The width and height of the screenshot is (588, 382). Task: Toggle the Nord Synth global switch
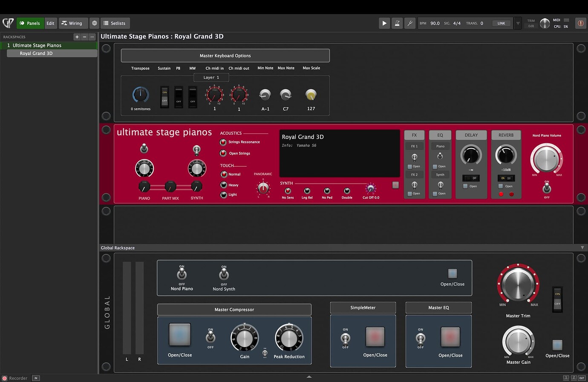(224, 275)
